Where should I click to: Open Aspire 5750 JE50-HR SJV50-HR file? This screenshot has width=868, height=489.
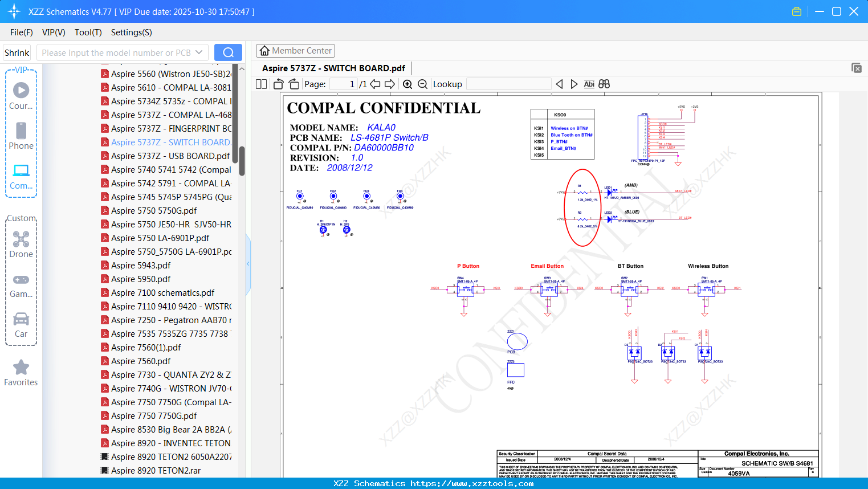coord(166,225)
